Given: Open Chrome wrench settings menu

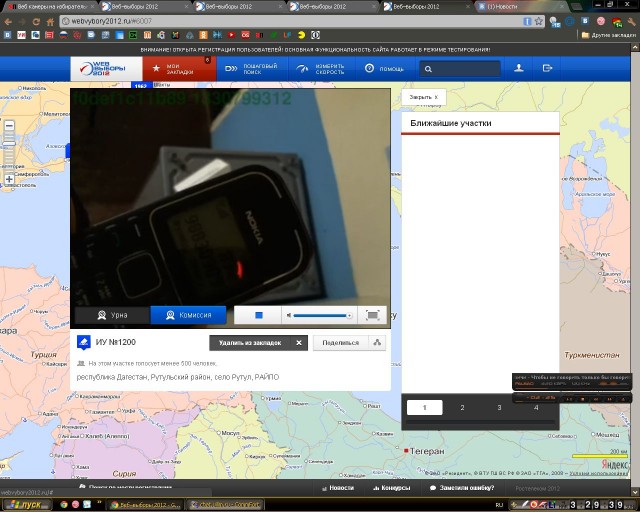Looking at the screenshot, I should pyautogui.click(x=631, y=22).
